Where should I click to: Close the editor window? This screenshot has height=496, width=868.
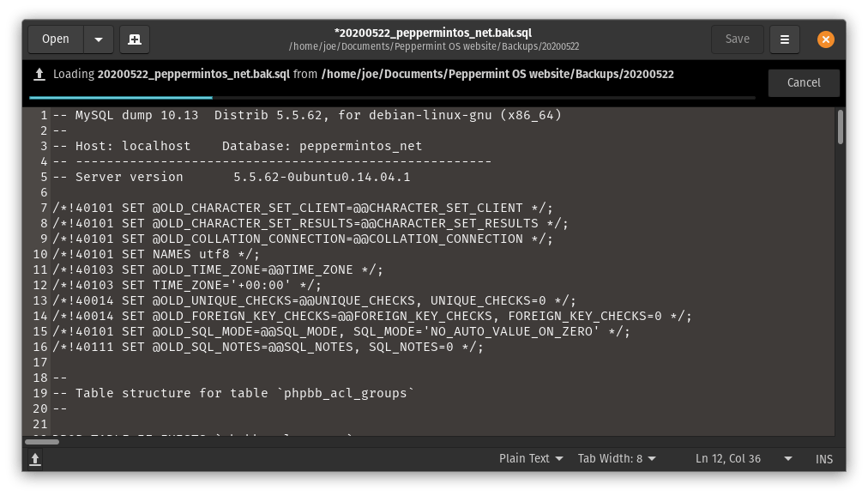click(x=825, y=39)
